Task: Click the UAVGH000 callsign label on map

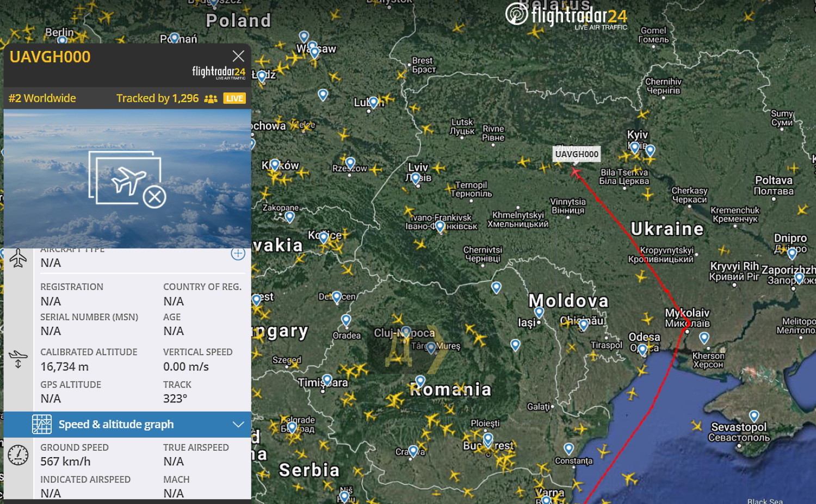Action: tap(577, 154)
